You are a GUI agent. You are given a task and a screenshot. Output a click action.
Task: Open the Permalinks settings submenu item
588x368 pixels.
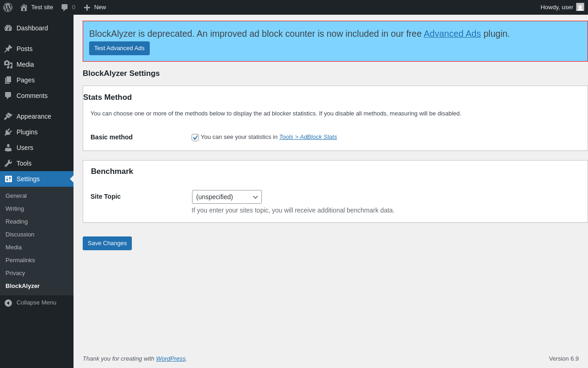pos(20,260)
